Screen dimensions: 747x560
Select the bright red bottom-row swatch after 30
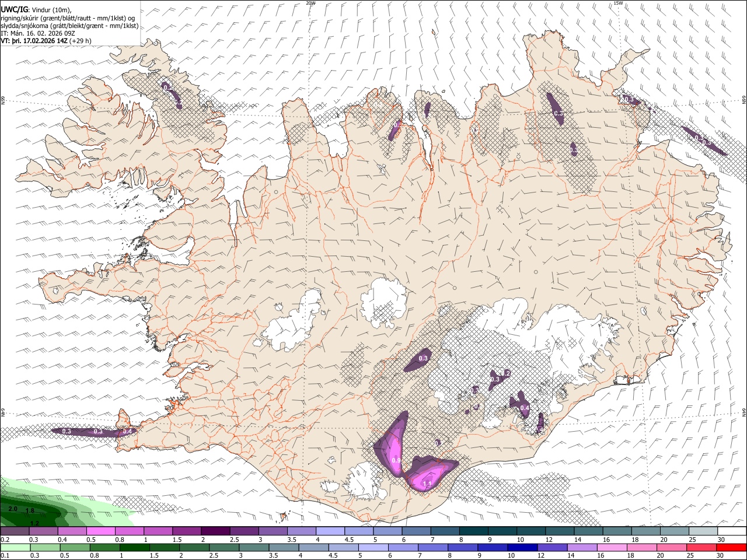tap(731, 547)
